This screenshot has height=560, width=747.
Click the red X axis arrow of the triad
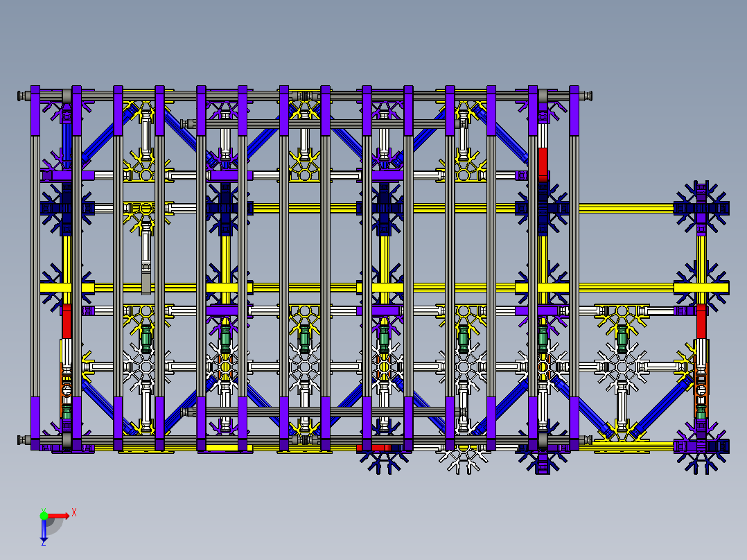(59, 516)
